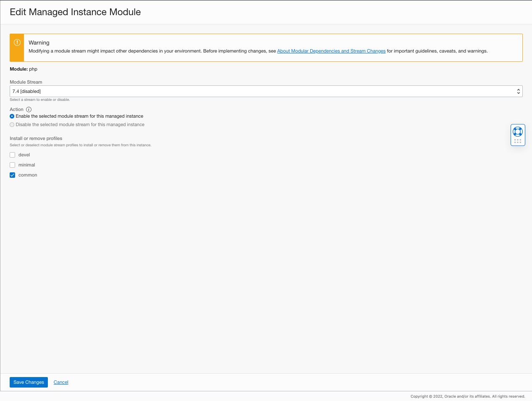Viewport: 532px width, 401px height.
Task: Select Disable the selected module stream
Action: pyautogui.click(x=12, y=125)
